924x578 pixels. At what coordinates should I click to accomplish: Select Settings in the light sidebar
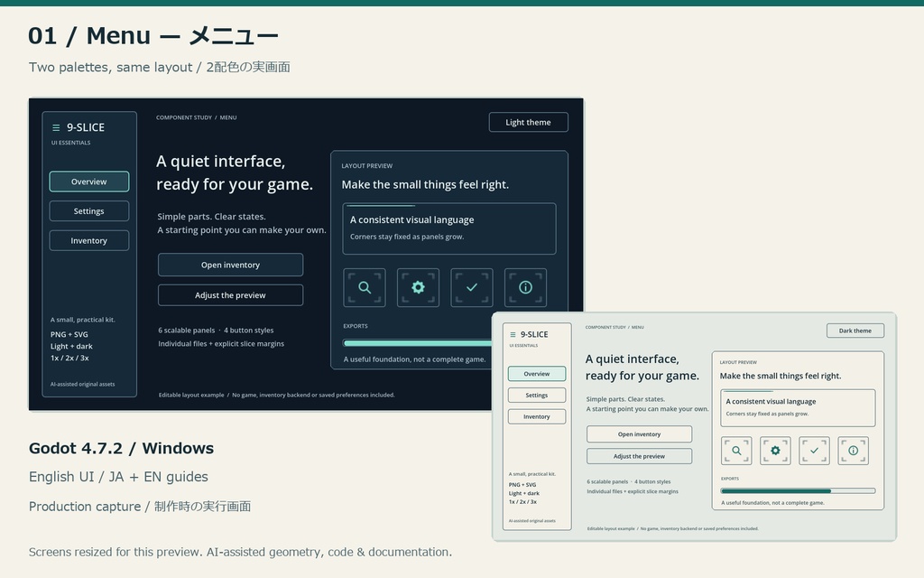(x=537, y=396)
